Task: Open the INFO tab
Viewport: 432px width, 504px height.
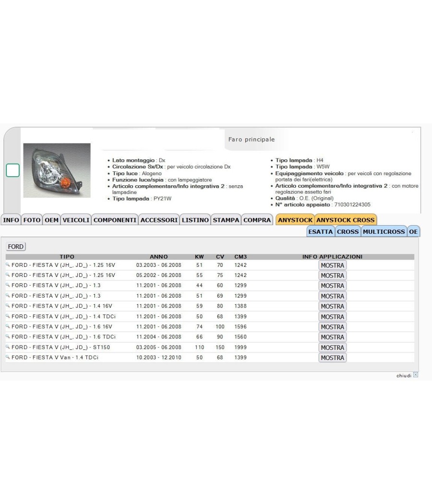Action: click(x=11, y=220)
